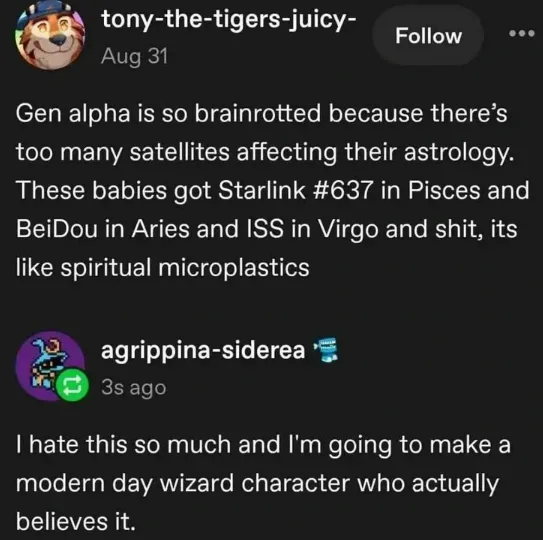Click the 'BeiDou in Aries' text
This screenshot has height=540, width=543.
coord(103,229)
